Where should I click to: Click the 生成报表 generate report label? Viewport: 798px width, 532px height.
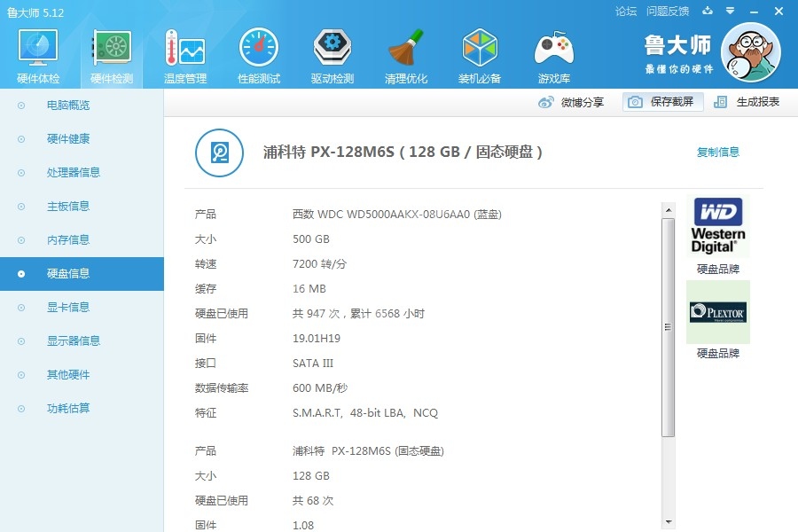[x=758, y=102]
